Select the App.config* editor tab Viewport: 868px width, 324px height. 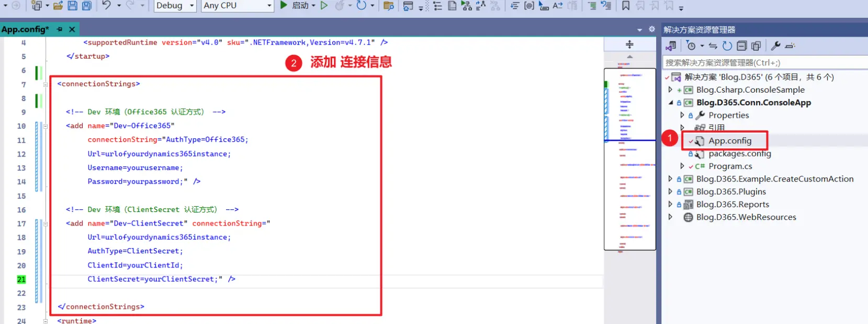pos(25,29)
